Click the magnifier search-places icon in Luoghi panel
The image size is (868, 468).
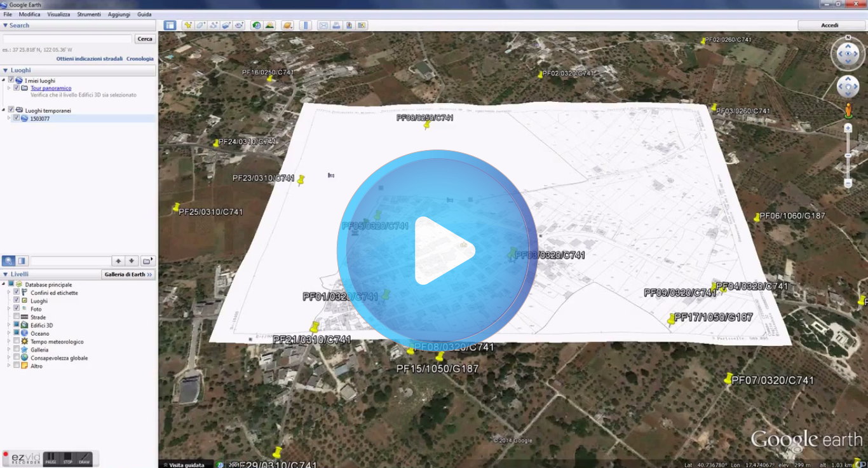click(x=9, y=261)
